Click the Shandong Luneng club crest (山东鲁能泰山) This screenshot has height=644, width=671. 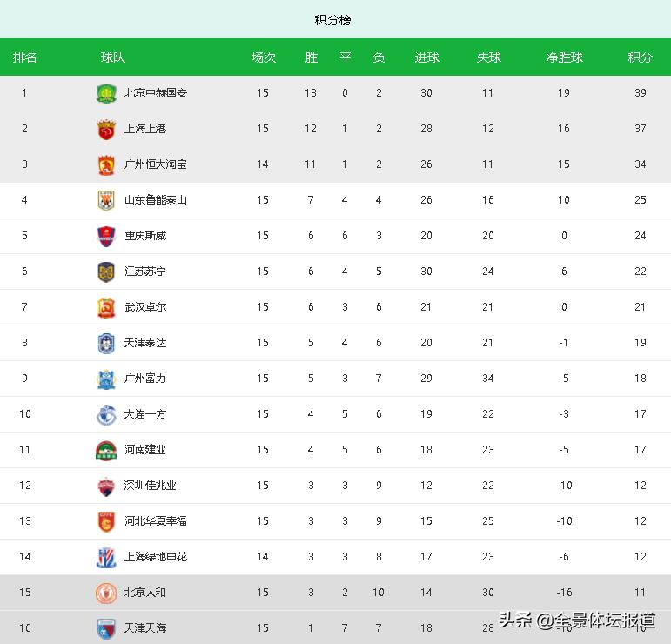(105, 200)
